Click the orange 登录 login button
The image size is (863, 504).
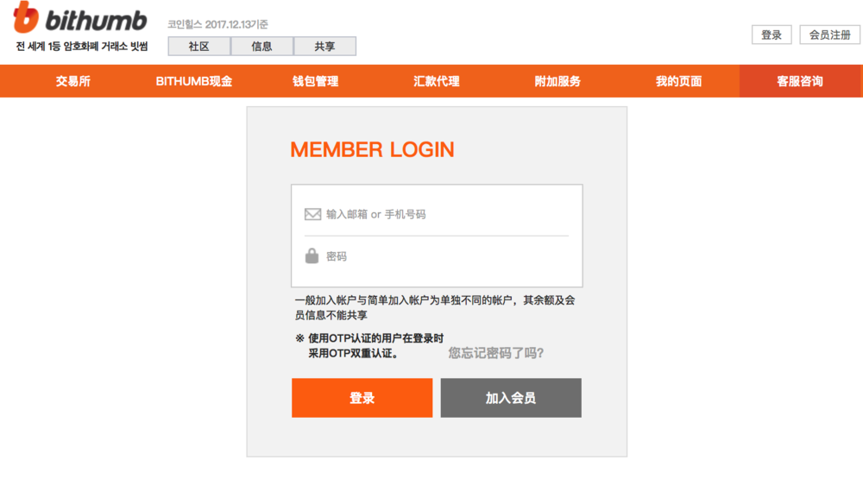(362, 398)
